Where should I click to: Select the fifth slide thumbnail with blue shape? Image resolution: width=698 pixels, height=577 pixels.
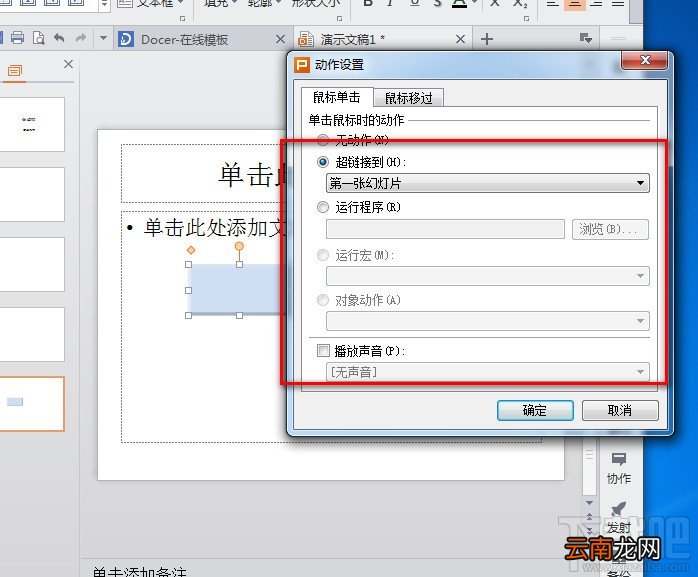(32, 404)
